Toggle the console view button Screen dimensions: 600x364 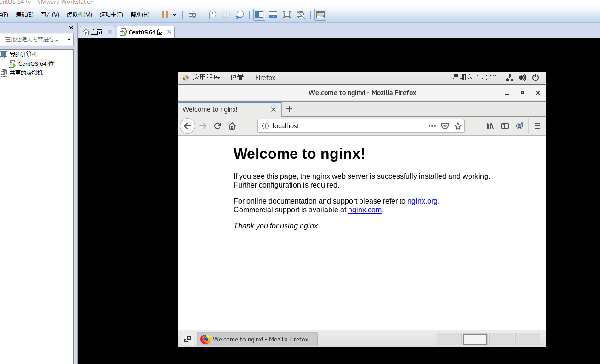pyautogui.click(x=320, y=15)
